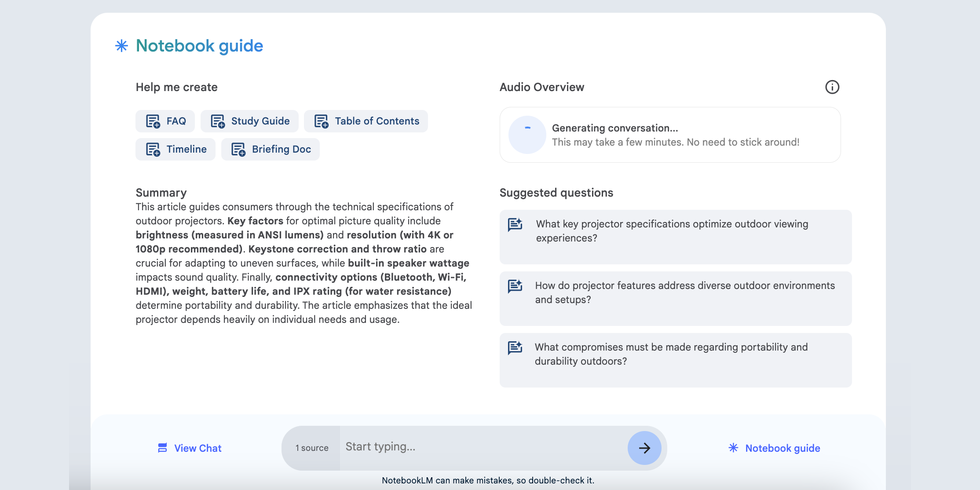Click the Briefing Doc note icon
This screenshot has width=980, height=490.
point(238,150)
